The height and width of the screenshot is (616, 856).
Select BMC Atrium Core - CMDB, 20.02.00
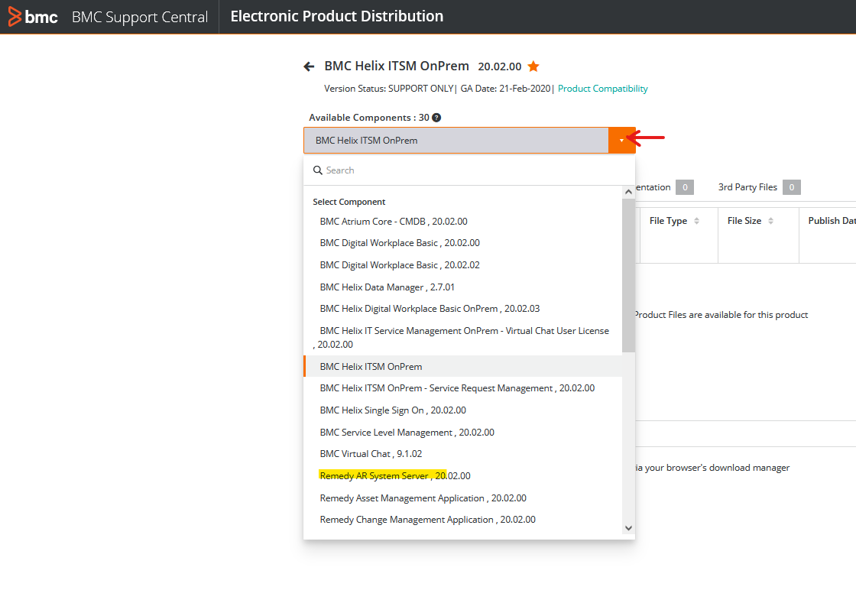394,221
